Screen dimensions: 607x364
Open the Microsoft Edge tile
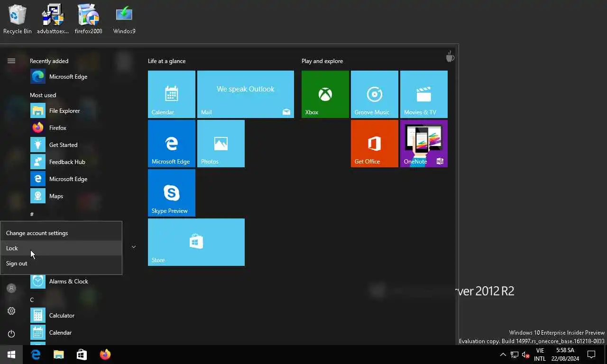pyautogui.click(x=172, y=144)
